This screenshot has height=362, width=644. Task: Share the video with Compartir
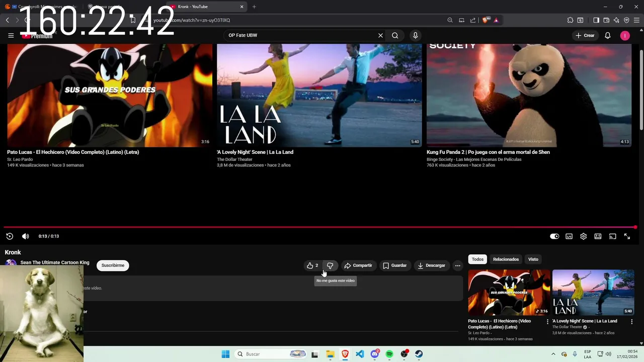[358, 265]
